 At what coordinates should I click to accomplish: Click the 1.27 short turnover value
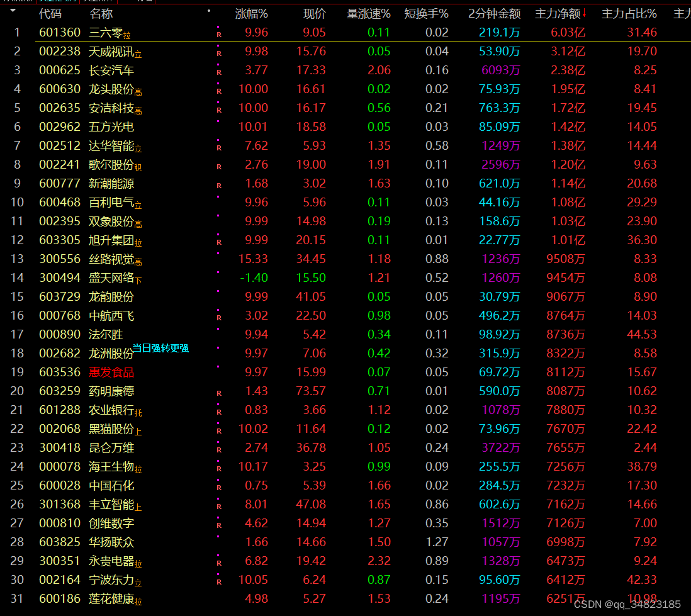(437, 542)
